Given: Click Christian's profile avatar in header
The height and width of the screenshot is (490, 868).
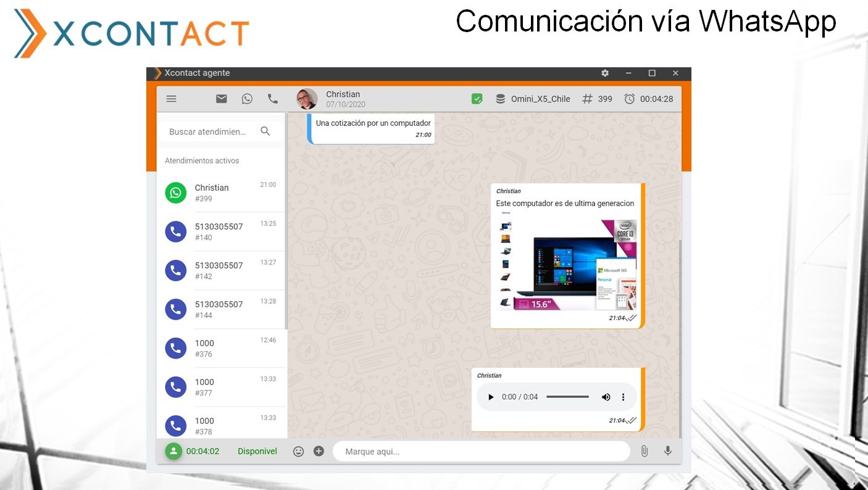Looking at the screenshot, I should pos(307,99).
